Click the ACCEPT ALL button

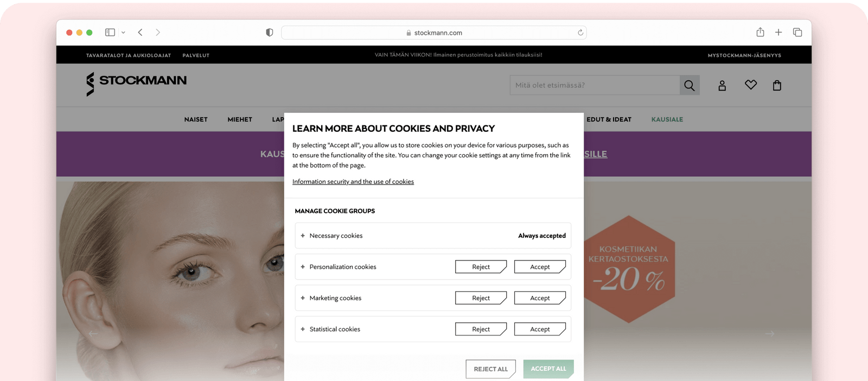click(548, 369)
